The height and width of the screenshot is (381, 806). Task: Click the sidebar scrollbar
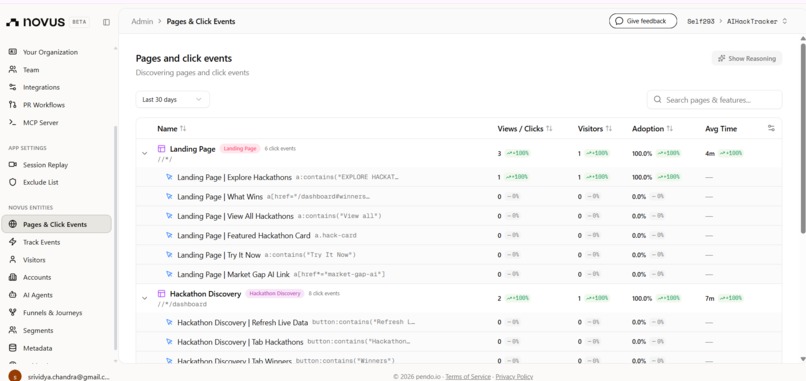pyautogui.click(x=115, y=237)
